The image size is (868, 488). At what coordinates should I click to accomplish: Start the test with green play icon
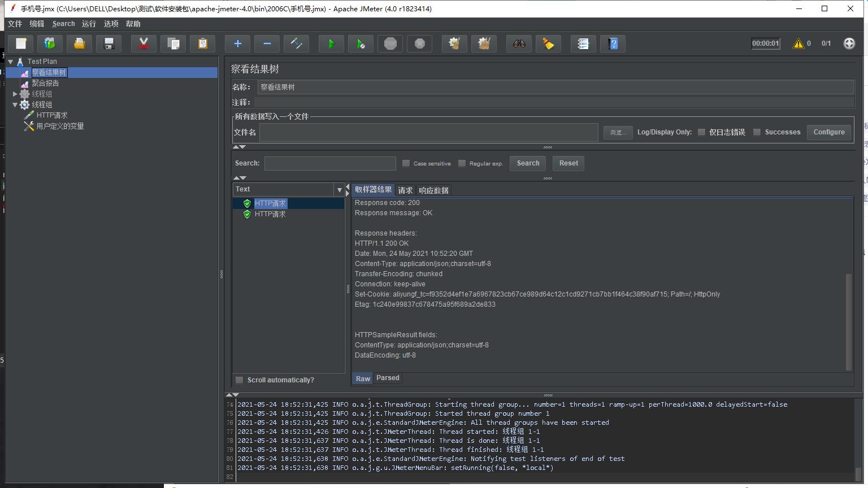331,43
